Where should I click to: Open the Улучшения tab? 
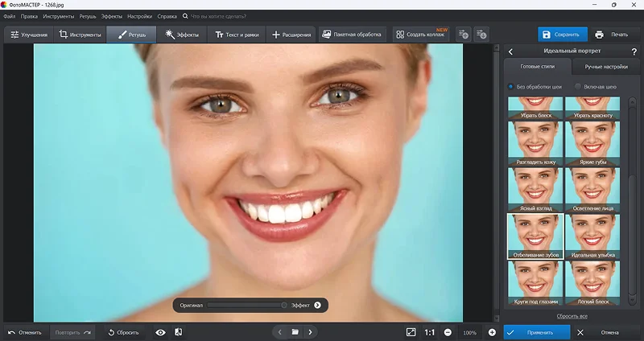(x=29, y=35)
